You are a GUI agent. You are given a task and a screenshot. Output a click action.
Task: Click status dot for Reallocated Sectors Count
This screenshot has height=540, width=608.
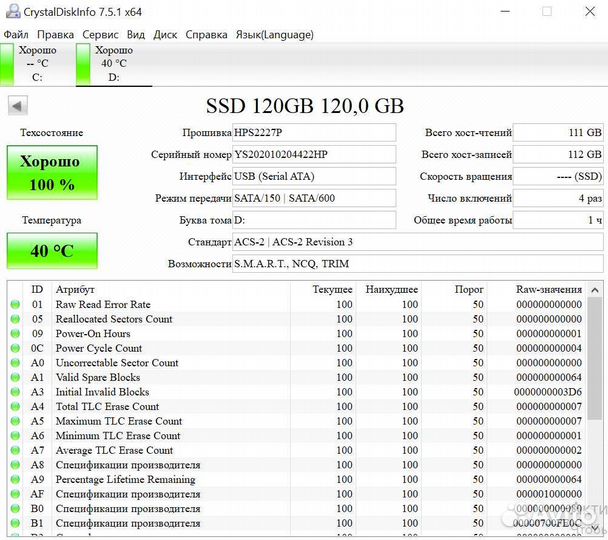[x=15, y=319]
